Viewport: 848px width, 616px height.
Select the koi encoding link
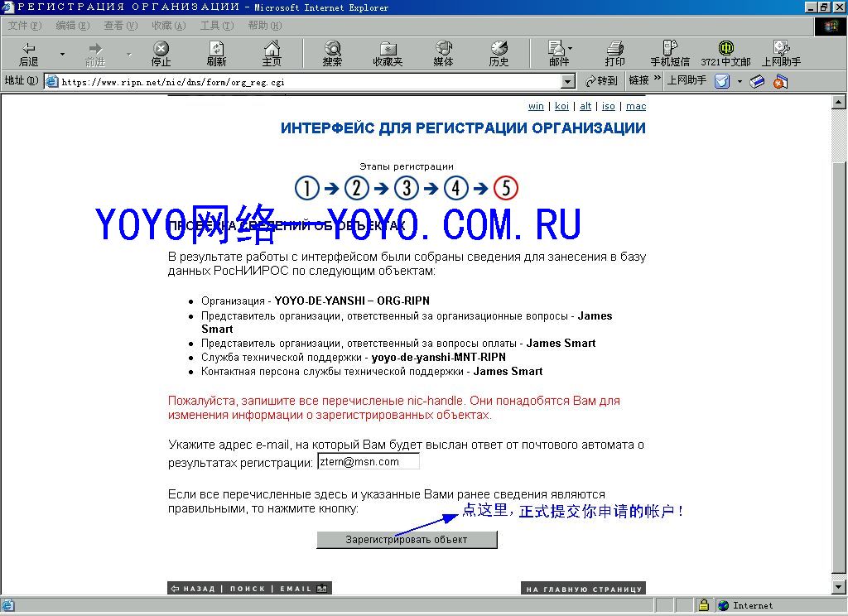[561, 106]
